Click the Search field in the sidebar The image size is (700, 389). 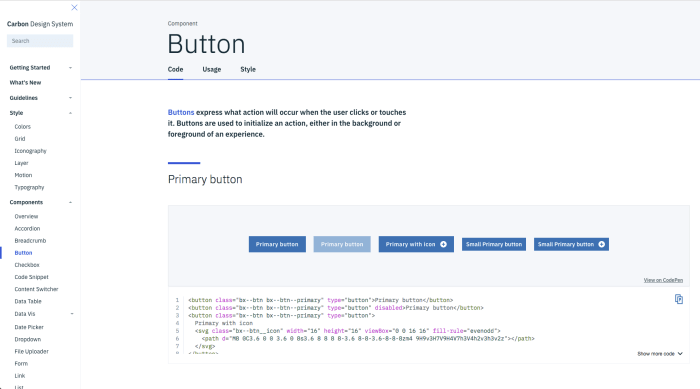point(40,41)
